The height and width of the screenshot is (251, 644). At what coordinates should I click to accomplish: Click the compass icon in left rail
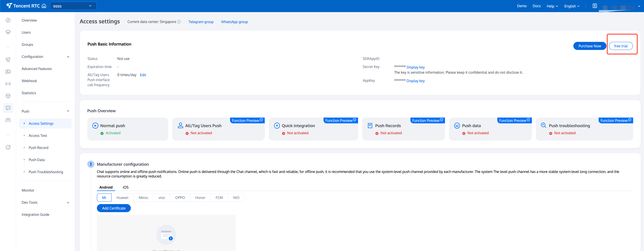pos(8,20)
